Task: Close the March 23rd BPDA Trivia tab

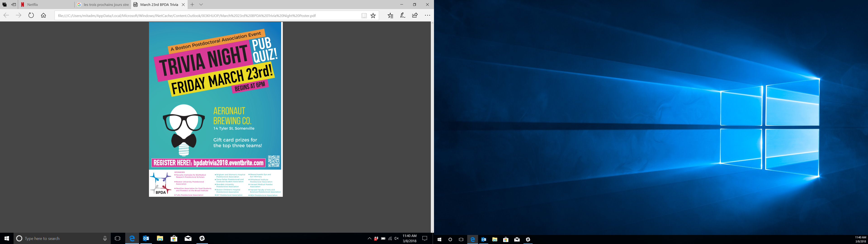Action: (x=183, y=5)
